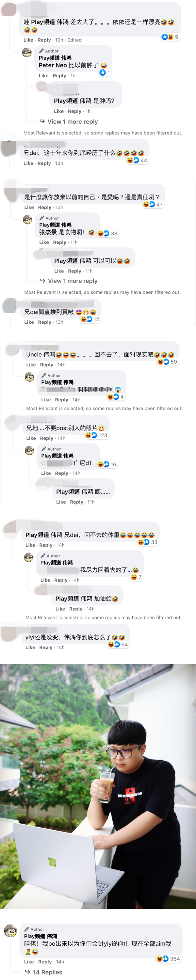Open reaction icons with count 44
Image resolution: width=196 pixels, height=980 pixels.
click(x=138, y=160)
